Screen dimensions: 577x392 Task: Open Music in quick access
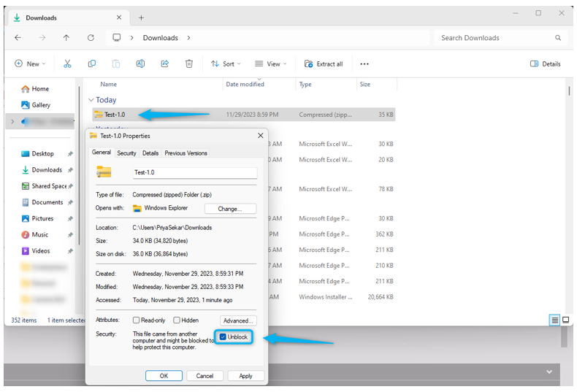click(x=35, y=234)
